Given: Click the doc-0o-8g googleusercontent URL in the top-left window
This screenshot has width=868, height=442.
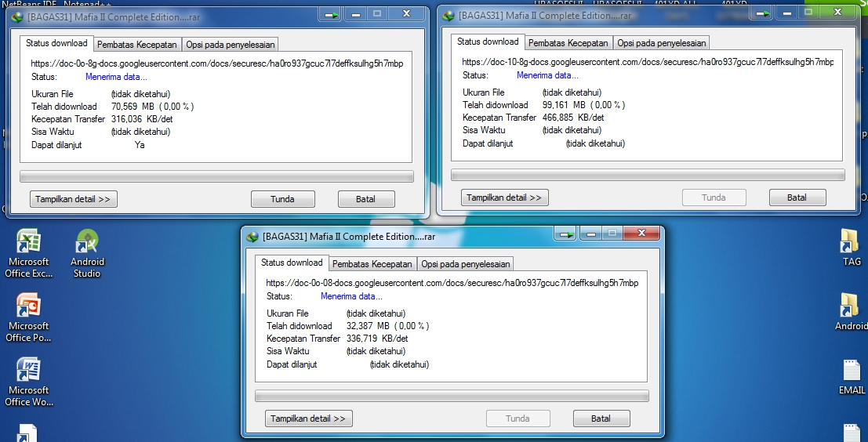Looking at the screenshot, I should click(217, 63).
